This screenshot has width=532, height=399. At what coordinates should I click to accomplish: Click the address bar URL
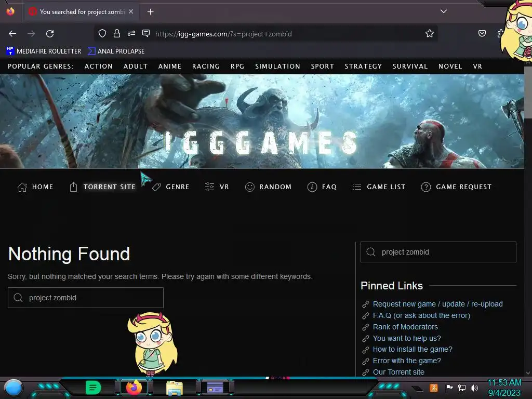coord(223,34)
